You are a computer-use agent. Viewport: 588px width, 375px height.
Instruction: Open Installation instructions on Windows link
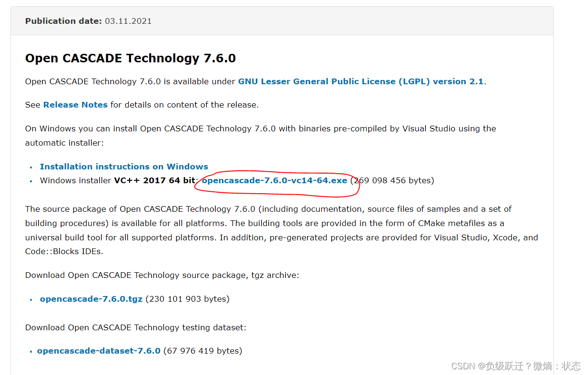pos(124,167)
